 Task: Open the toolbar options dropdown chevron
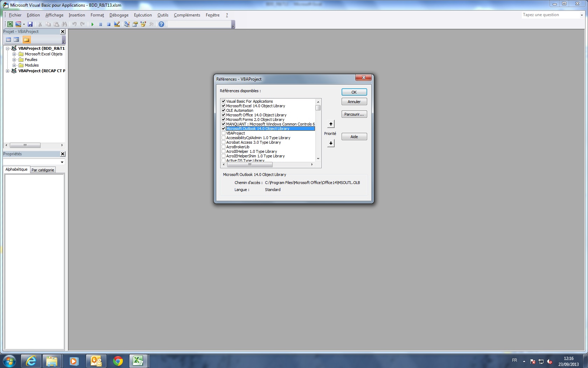tap(233, 25)
